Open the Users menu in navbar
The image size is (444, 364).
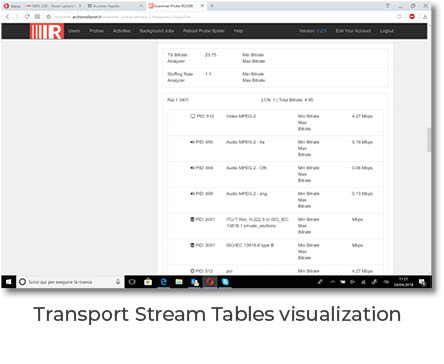(x=74, y=31)
